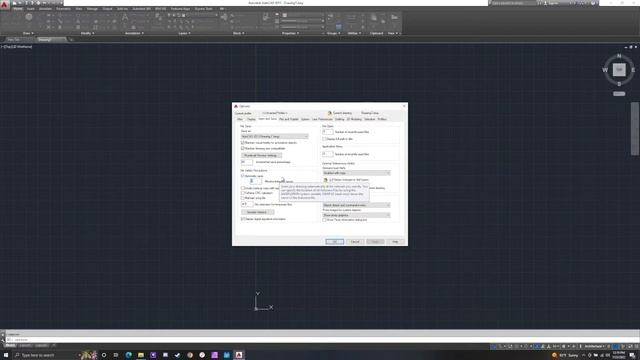Open Task View from the taskbar
Screen dimensions: 640x360
116,355
